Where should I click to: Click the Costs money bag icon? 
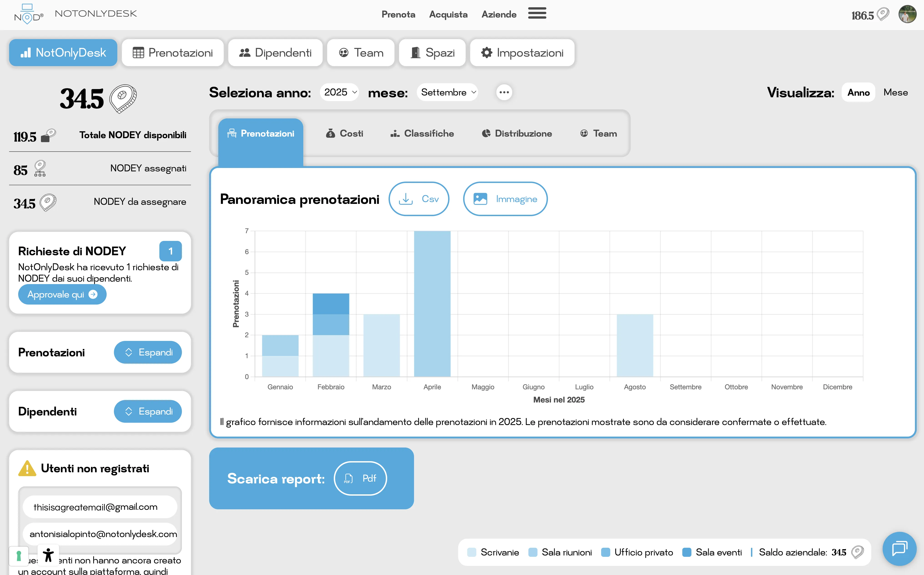click(330, 133)
